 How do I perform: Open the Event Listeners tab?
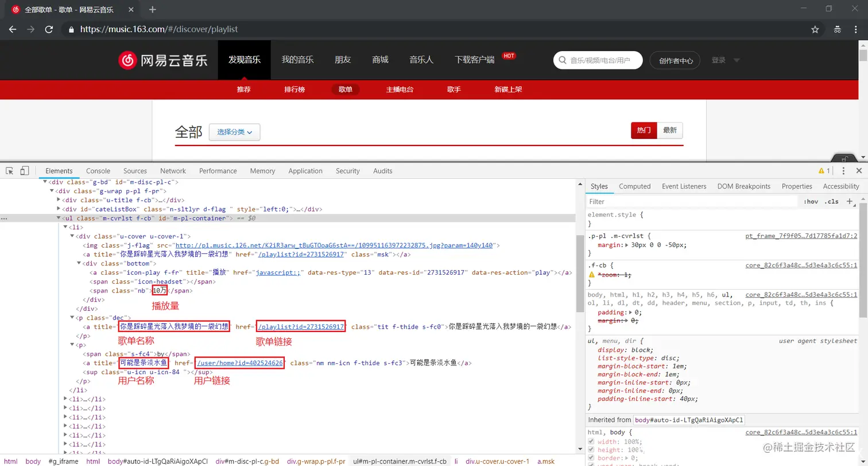coord(684,186)
